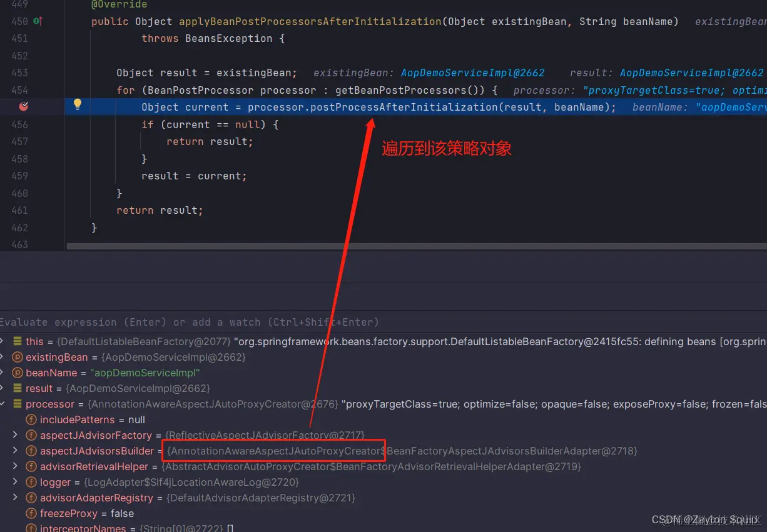Click the inline hint 'existingBean: AopDemoServiceImpl@2662'
This screenshot has height=532, width=767.
pyautogui.click(x=429, y=73)
